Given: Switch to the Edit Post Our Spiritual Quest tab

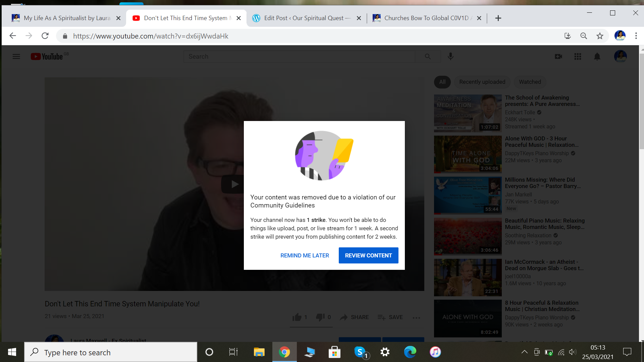Looking at the screenshot, I should click(304, 18).
